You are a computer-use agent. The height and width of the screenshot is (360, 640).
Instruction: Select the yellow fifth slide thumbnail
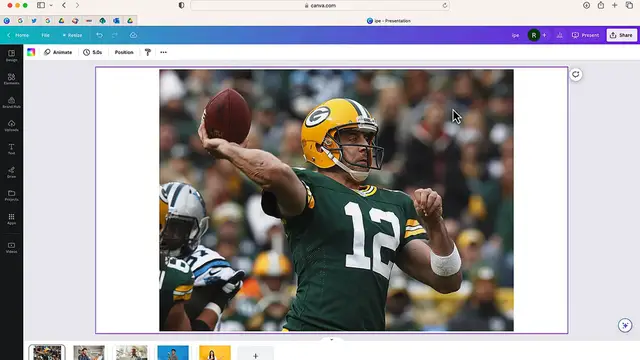pos(215,353)
